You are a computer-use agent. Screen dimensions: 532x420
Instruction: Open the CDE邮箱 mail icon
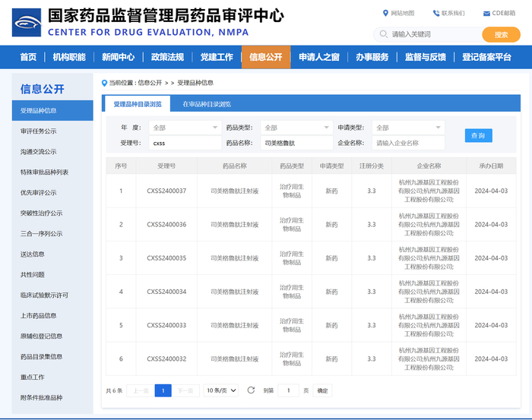(x=486, y=13)
